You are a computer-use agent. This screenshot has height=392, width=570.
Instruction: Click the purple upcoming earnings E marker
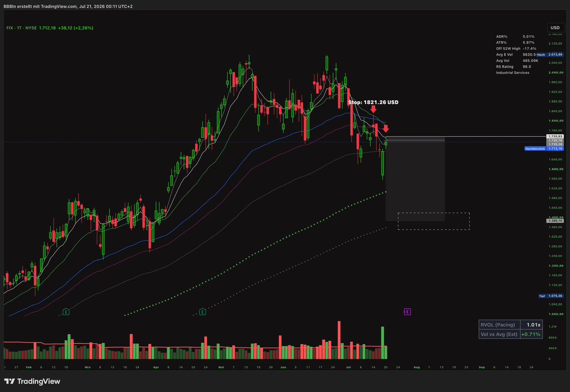(x=407, y=312)
